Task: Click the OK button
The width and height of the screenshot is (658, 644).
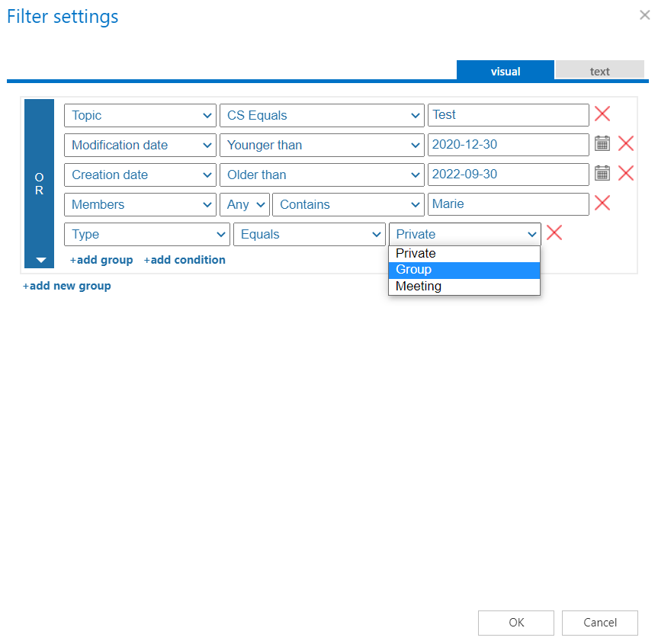Action: 516,623
